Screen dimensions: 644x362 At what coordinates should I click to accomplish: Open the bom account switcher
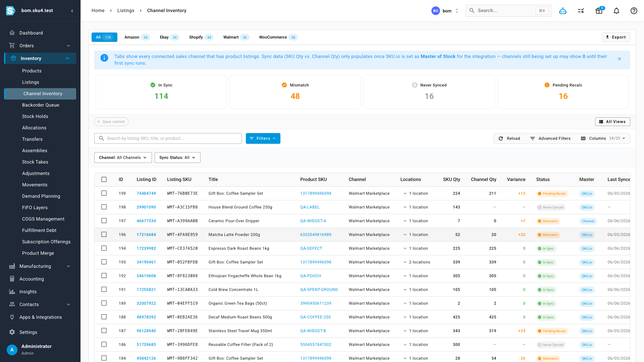pos(445,11)
